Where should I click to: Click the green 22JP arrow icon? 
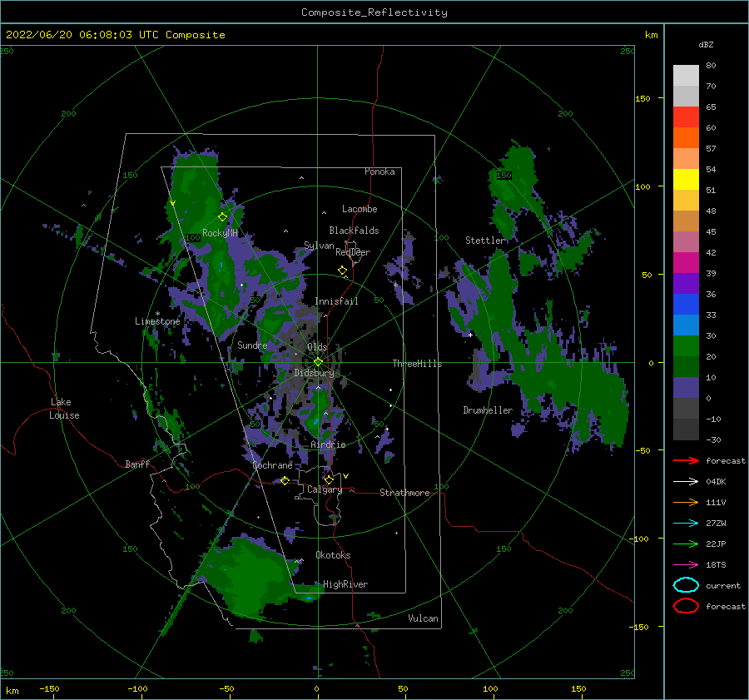tap(686, 544)
